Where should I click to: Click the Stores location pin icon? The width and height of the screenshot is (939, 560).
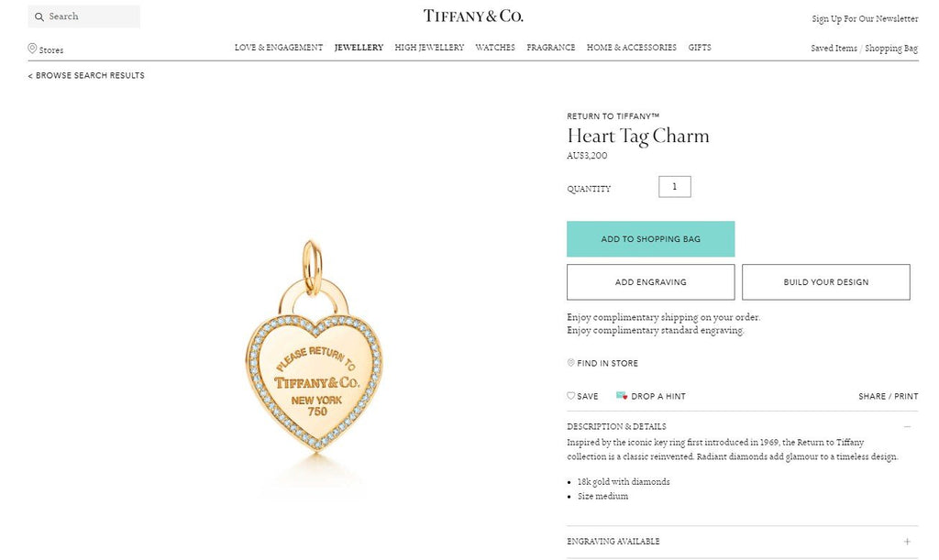coord(32,49)
